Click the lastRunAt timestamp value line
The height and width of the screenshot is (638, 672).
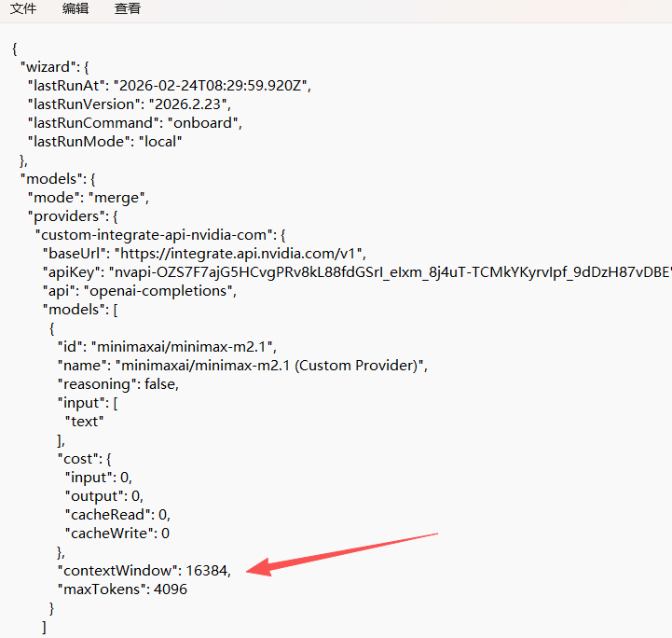pyautogui.click(x=170, y=86)
